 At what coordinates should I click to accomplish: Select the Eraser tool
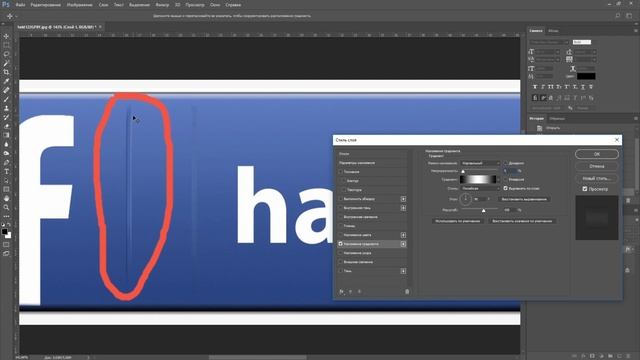pos(6,126)
